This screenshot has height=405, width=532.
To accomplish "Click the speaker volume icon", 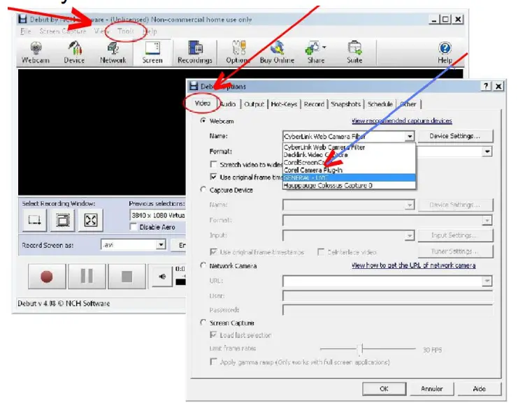I will [x=162, y=277].
